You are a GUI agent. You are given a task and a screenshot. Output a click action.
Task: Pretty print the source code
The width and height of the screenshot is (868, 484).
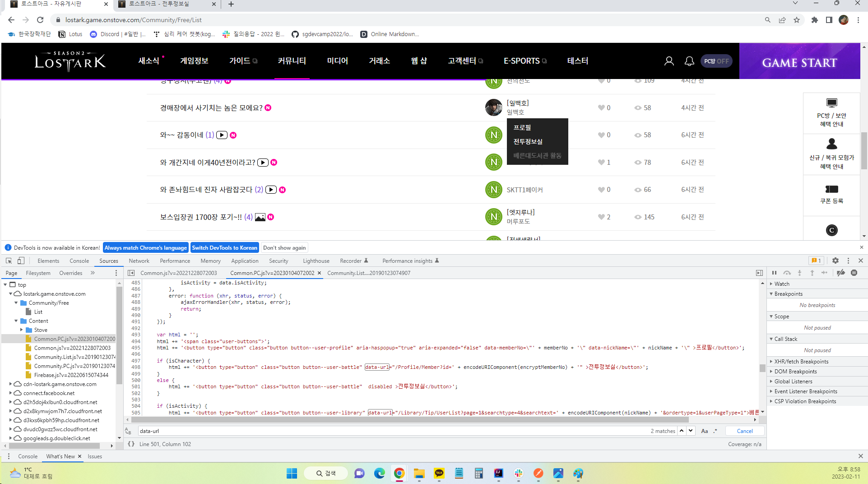pos(131,444)
